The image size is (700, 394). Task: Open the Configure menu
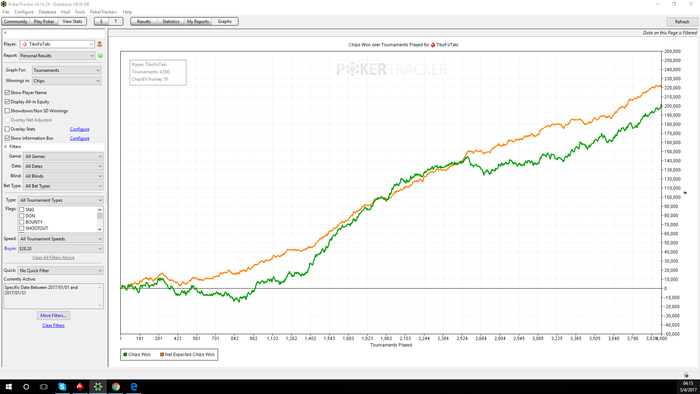24,12
